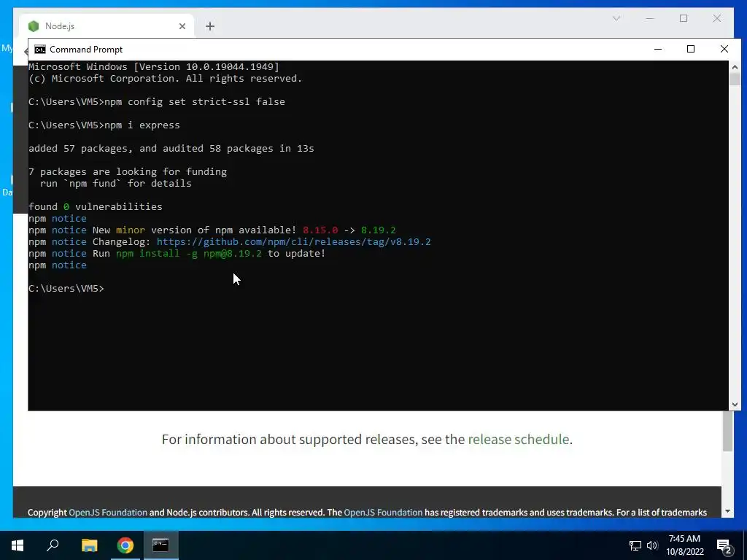Viewport: 747px width, 560px height.
Task: Click the 'added 57 packages' output line
Action: click(x=171, y=149)
